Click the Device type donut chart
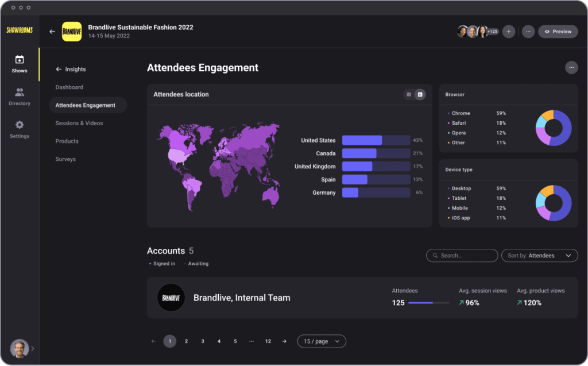 (x=554, y=203)
